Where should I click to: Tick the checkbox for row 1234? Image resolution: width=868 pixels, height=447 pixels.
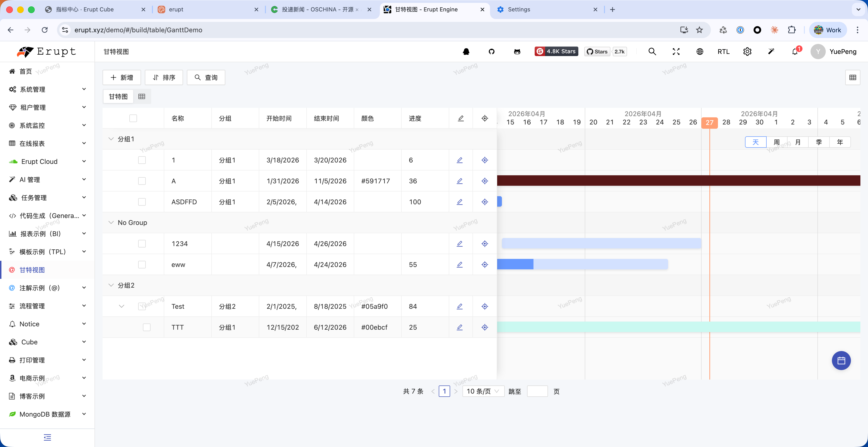tap(142, 244)
